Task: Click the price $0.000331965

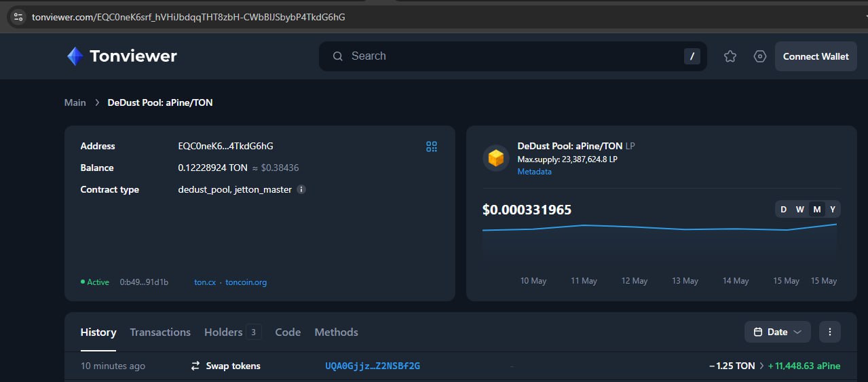Action: click(527, 210)
